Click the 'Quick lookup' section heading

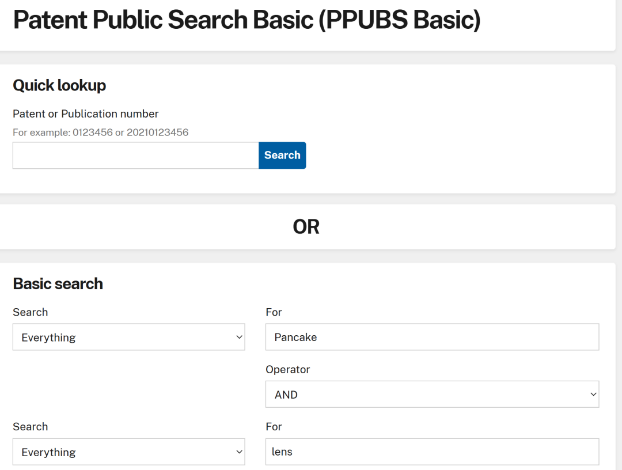(59, 86)
